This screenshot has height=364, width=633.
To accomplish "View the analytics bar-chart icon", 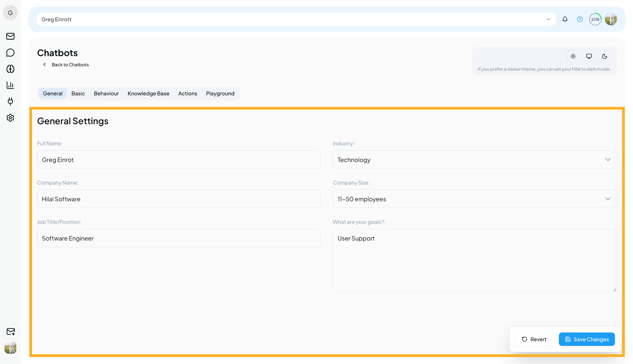I will [10, 85].
